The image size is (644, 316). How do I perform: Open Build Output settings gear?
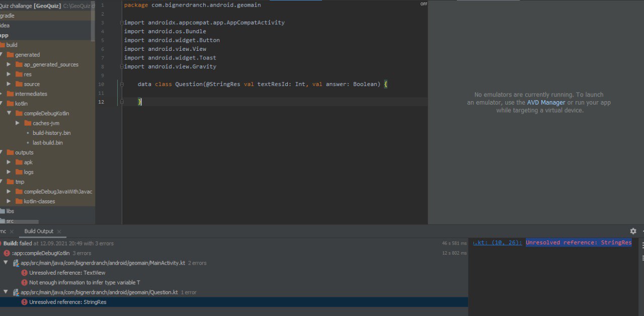pos(633,231)
